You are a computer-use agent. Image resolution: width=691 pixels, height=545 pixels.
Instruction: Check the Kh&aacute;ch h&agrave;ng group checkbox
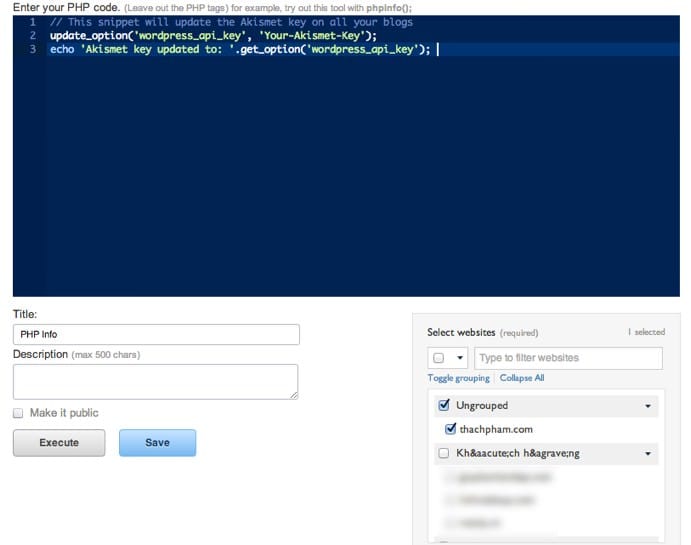[444, 453]
